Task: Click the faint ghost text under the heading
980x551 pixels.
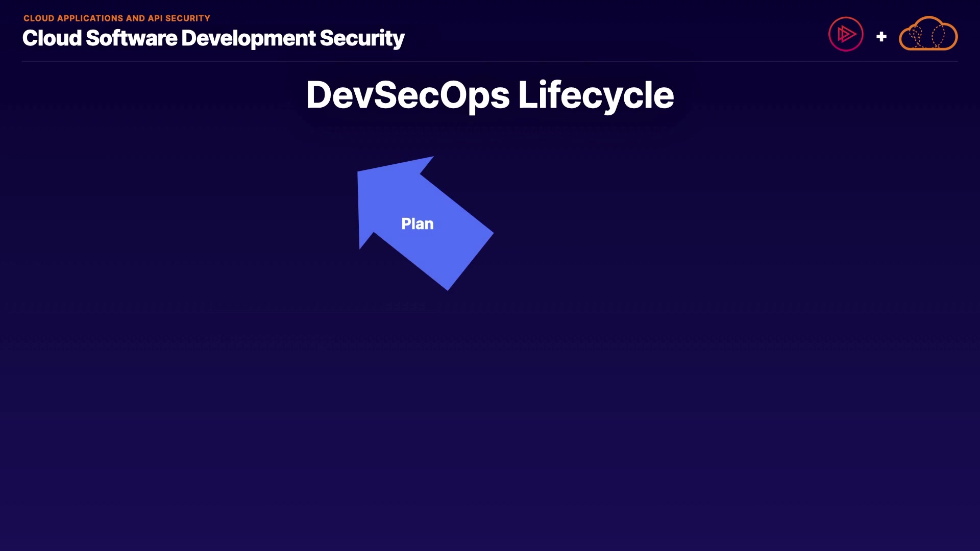Action: pos(490,130)
